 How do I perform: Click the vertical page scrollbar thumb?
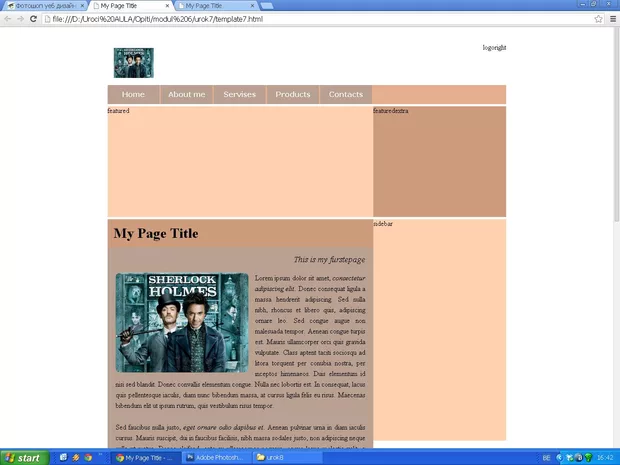(616, 125)
